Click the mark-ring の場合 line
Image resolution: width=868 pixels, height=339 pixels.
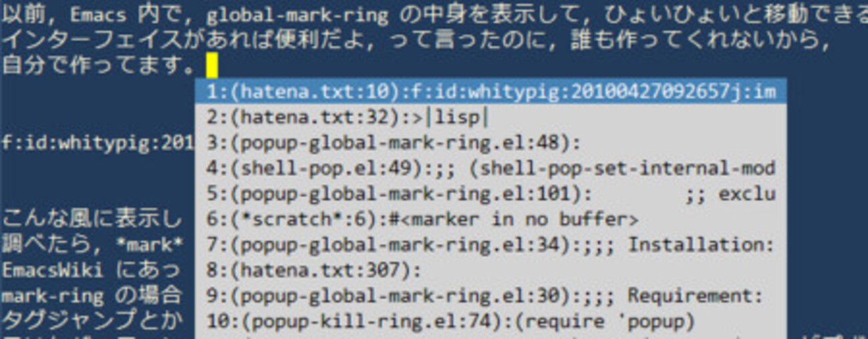pos(91,295)
